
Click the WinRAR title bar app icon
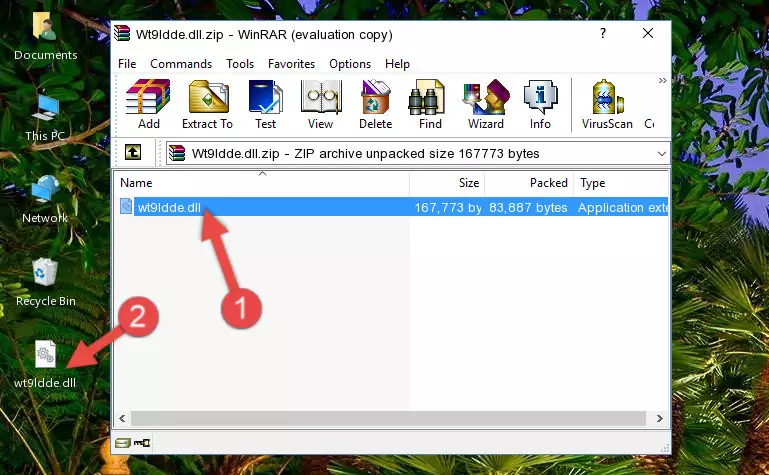pos(122,33)
